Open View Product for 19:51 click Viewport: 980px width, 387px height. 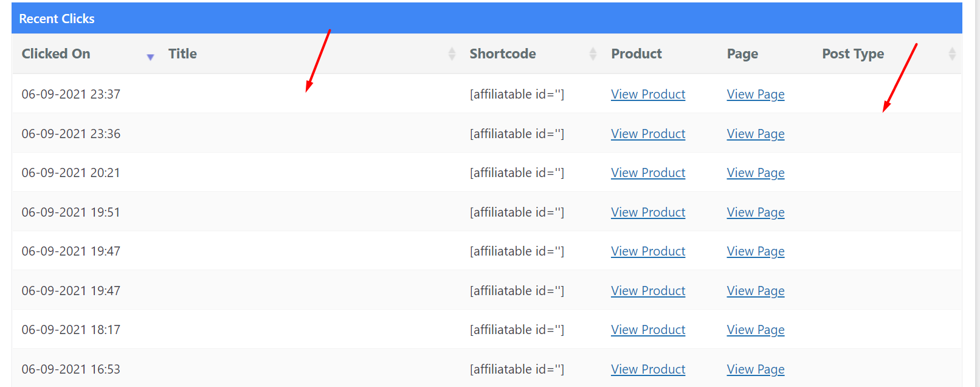pos(648,212)
